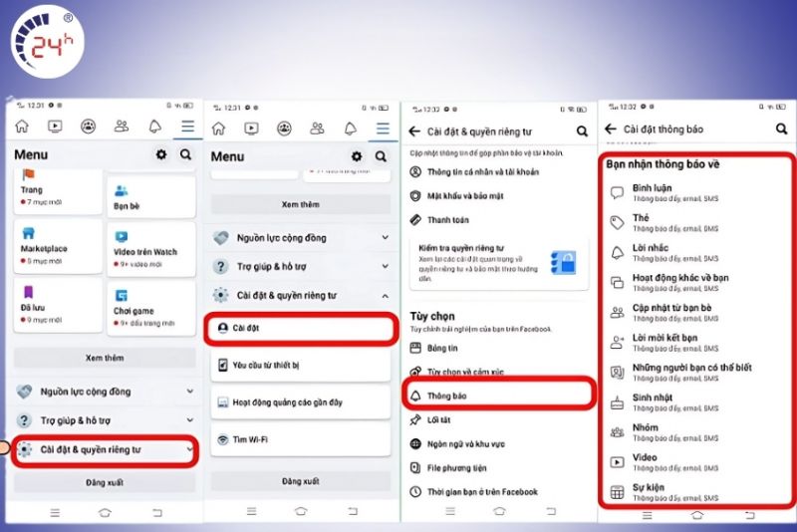Image resolution: width=797 pixels, height=532 pixels.
Task: Open Trang shortcut card
Action: [x=58, y=191]
